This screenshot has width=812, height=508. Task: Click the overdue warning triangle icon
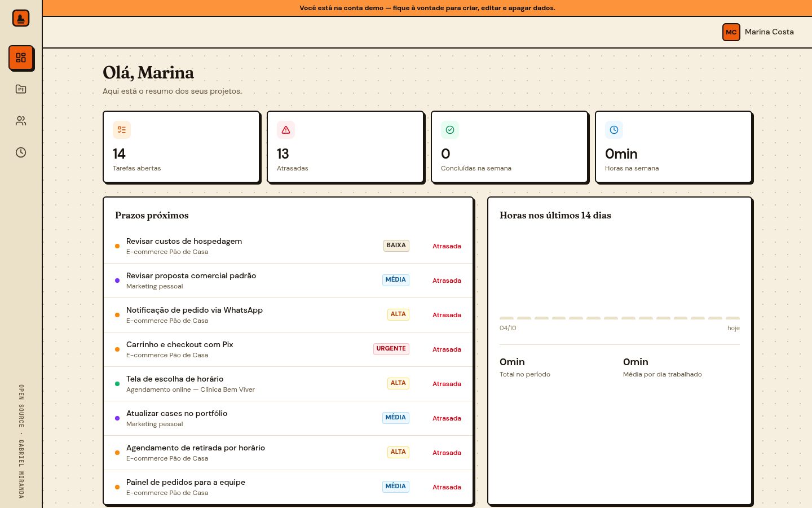click(286, 130)
